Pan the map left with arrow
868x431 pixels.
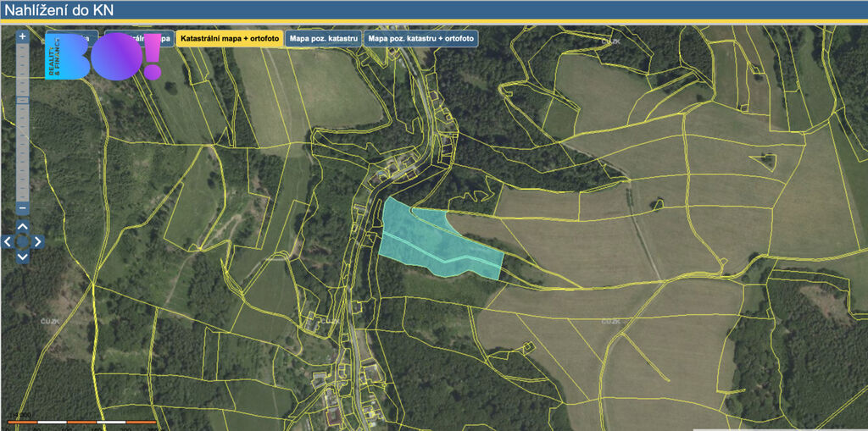(8, 241)
